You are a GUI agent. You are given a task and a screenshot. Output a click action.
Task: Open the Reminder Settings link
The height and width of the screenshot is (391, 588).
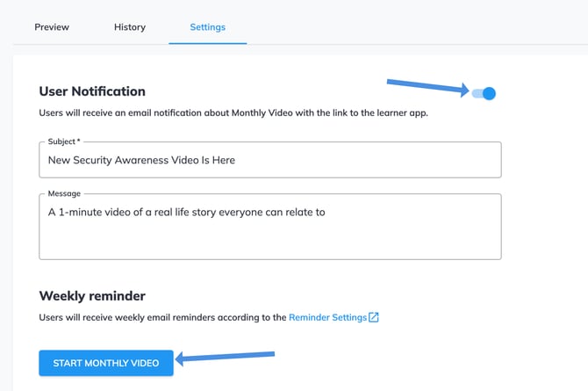click(327, 317)
